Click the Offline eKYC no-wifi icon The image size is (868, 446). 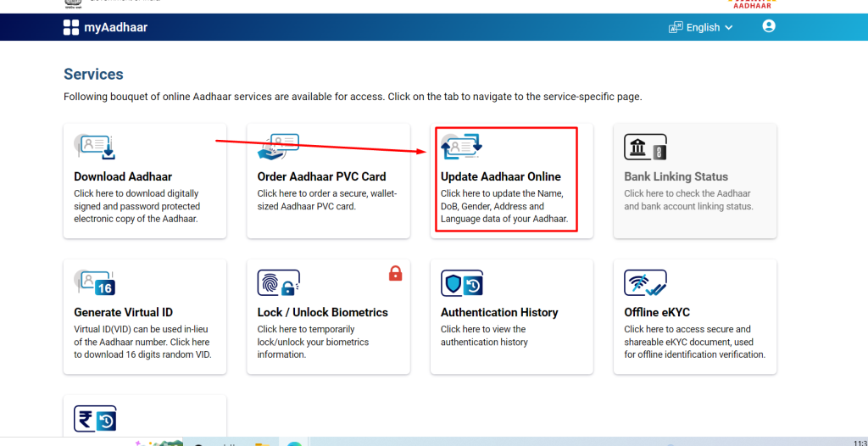(645, 282)
